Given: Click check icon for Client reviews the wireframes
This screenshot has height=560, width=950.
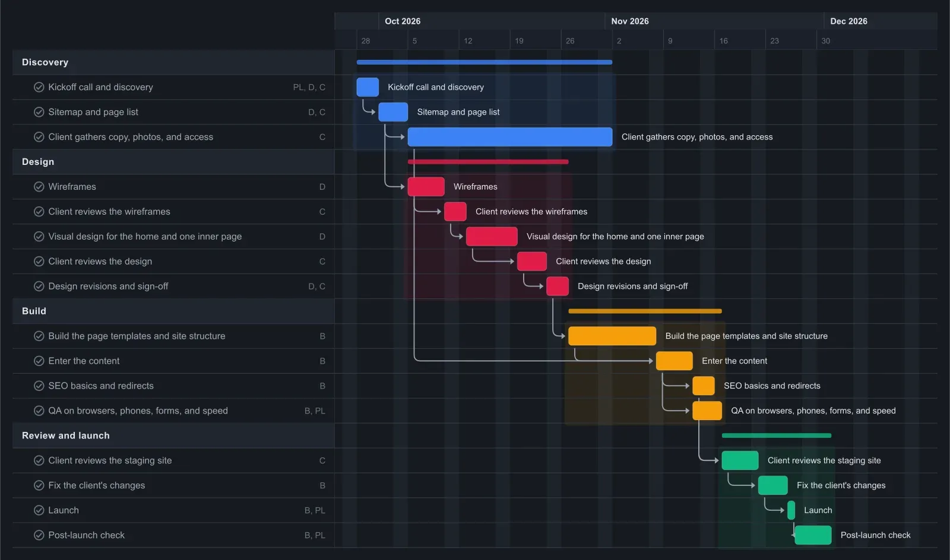Looking at the screenshot, I should [x=39, y=212].
